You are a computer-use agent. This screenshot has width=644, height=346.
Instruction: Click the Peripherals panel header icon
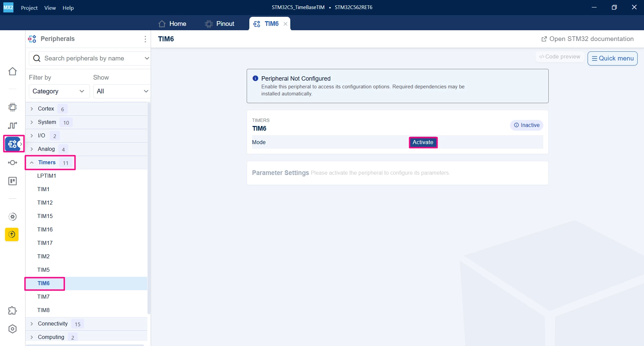pyautogui.click(x=32, y=39)
